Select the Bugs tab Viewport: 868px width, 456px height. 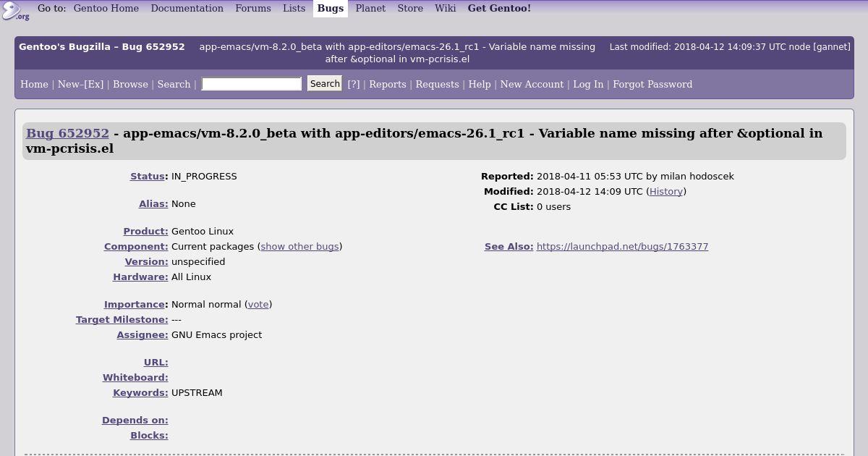pyautogui.click(x=331, y=9)
